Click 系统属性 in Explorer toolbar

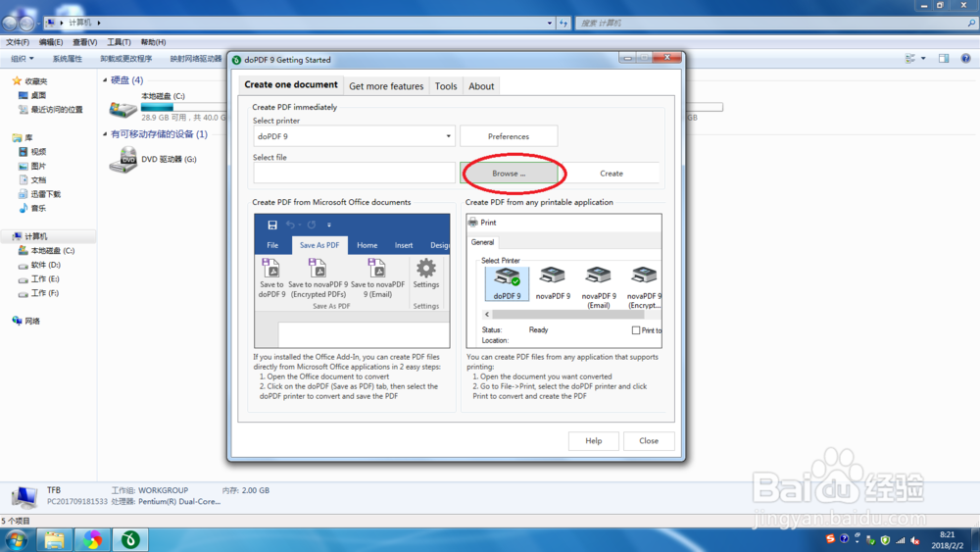click(x=67, y=59)
